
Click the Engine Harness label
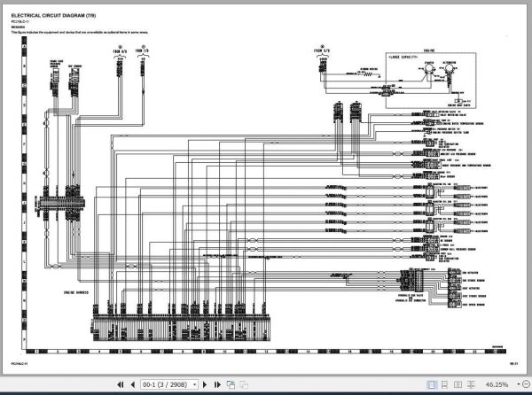76,292
